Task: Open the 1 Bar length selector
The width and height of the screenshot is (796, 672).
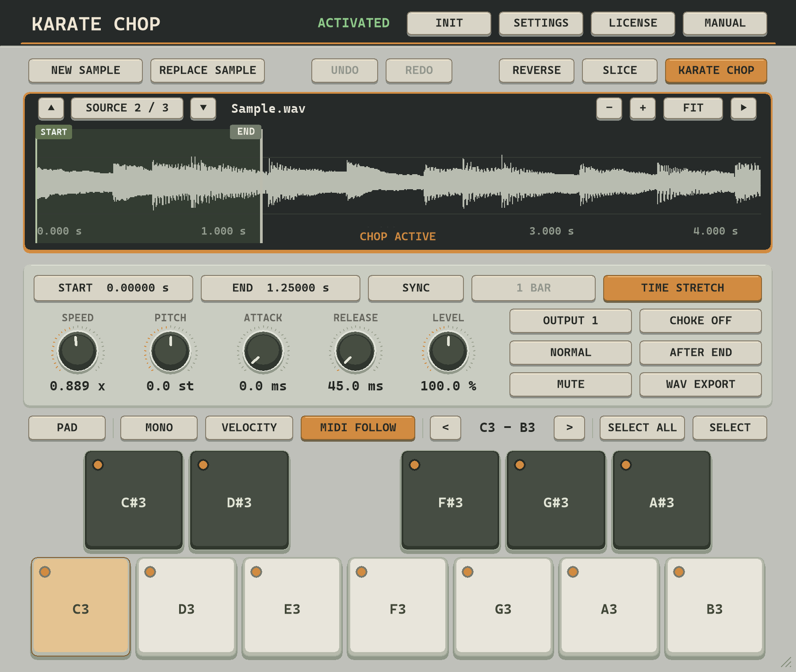Action: click(x=533, y=288)
